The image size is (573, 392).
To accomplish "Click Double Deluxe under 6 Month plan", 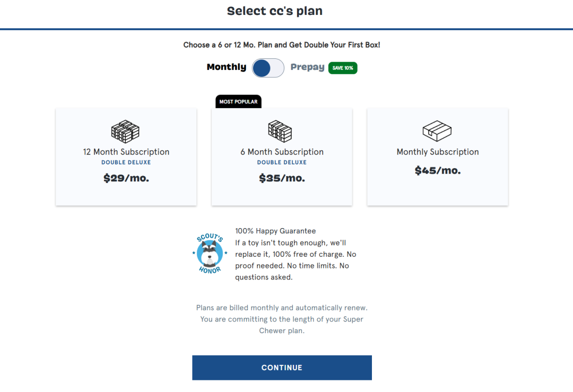I will (282, 162).
